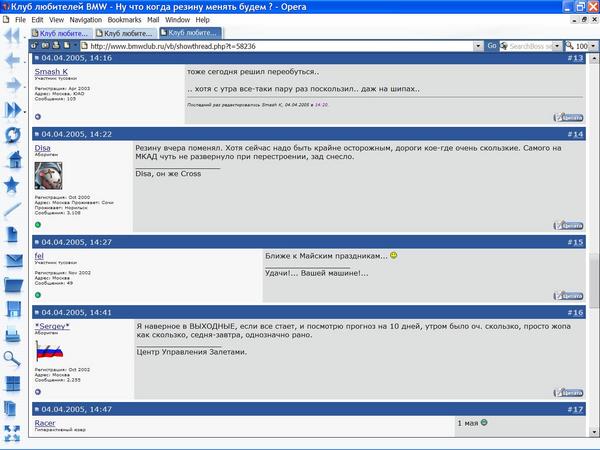This screenshot has height=450, width=600.
Task: Click the stacked pages icon in sidebar
Action: [x=11, y=409]
